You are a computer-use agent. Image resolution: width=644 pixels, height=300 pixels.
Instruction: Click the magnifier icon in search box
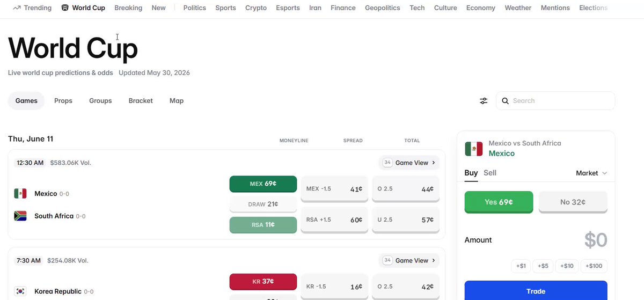click(505, 101)
